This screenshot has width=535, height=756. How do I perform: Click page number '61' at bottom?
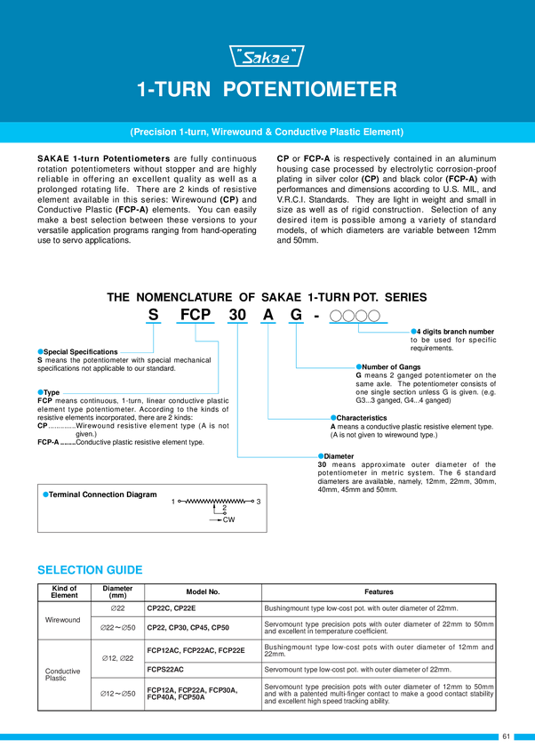tap(506, 736)
